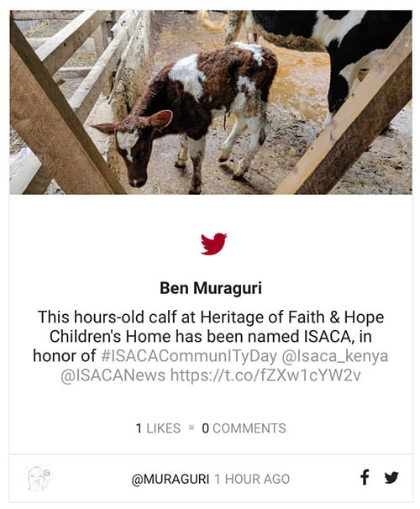The image size is (420, 509).
Task: Visit the @Isaca_kenya mention
Action: pos(335,356)
